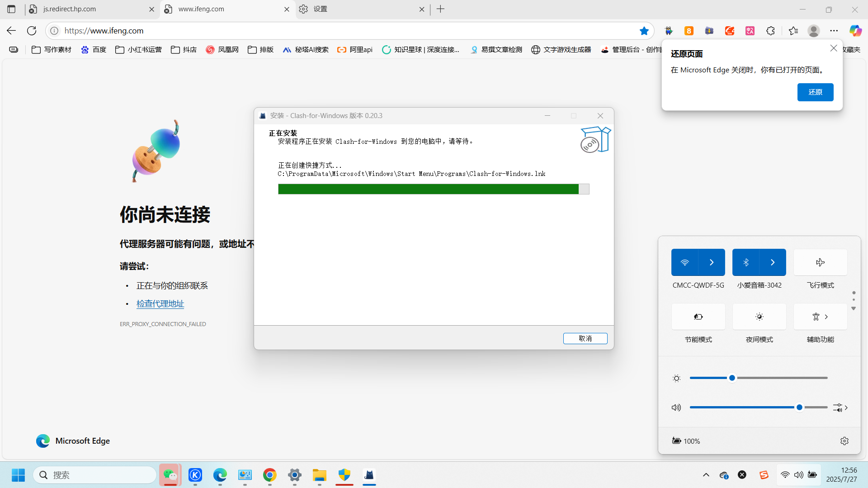Image resolution: width=868 pixels, height=488 pixels.
Task: Open the Favorites hub star icon
Action: pyautogui.click(x=793, y=31)
